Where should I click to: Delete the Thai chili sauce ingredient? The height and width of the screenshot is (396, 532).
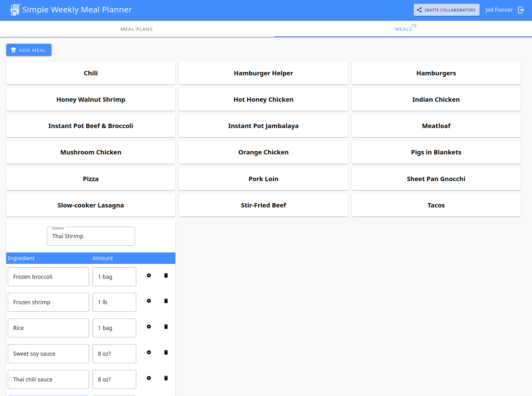[x=166, y=378]
